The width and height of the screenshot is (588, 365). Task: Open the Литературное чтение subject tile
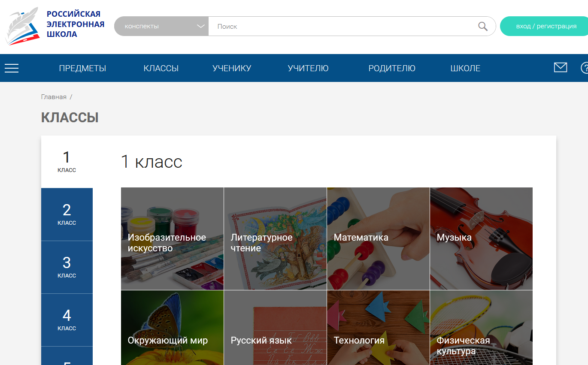[x=275, y=238]
